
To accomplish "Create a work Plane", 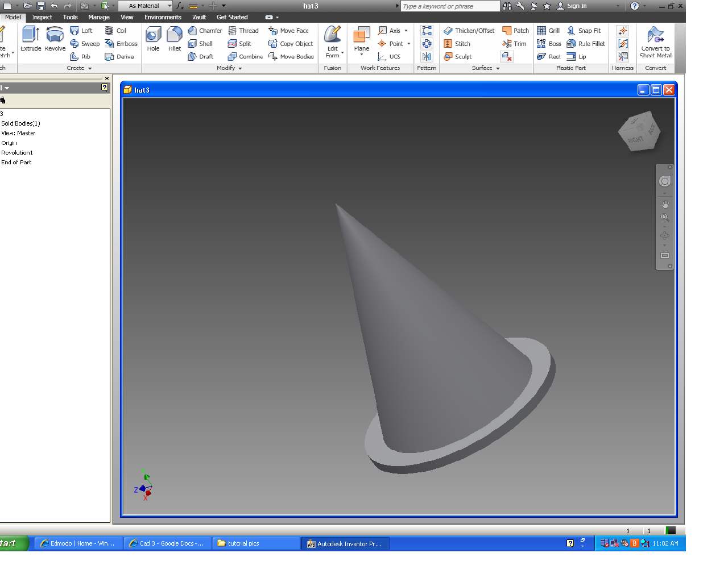I will [x=361, y=40].
